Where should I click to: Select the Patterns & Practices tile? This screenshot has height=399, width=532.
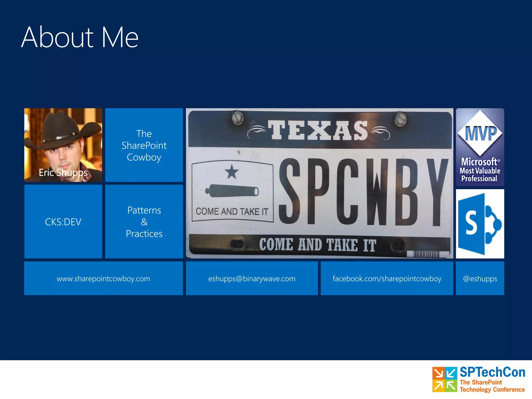[x=144, y=222]
